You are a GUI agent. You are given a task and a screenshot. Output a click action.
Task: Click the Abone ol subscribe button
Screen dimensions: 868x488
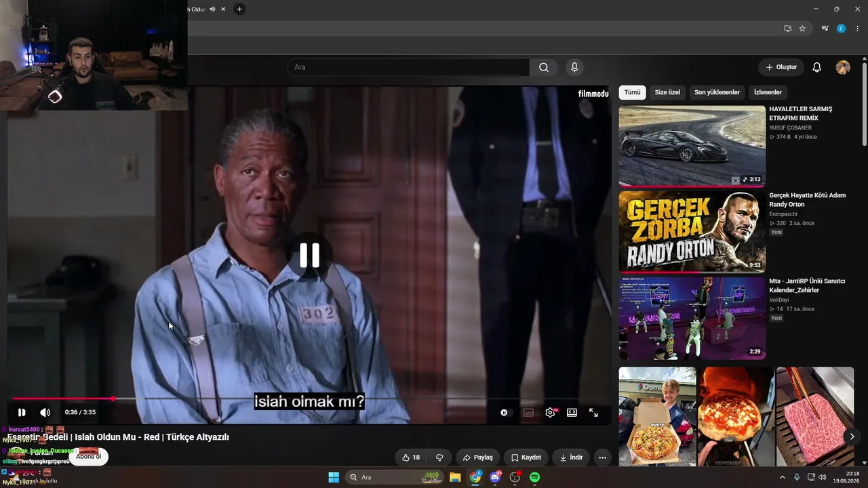click(88, 457)
